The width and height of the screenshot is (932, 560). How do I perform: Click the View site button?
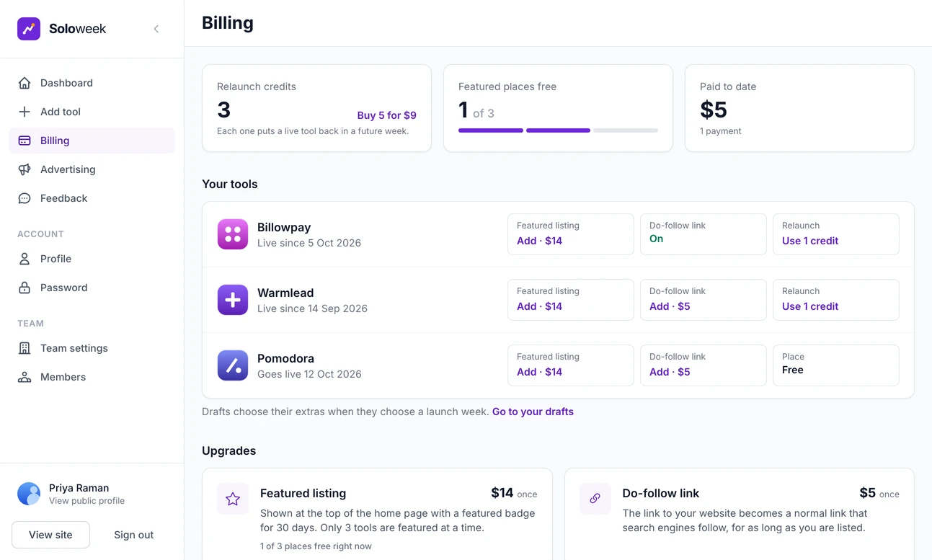point(50,535)
